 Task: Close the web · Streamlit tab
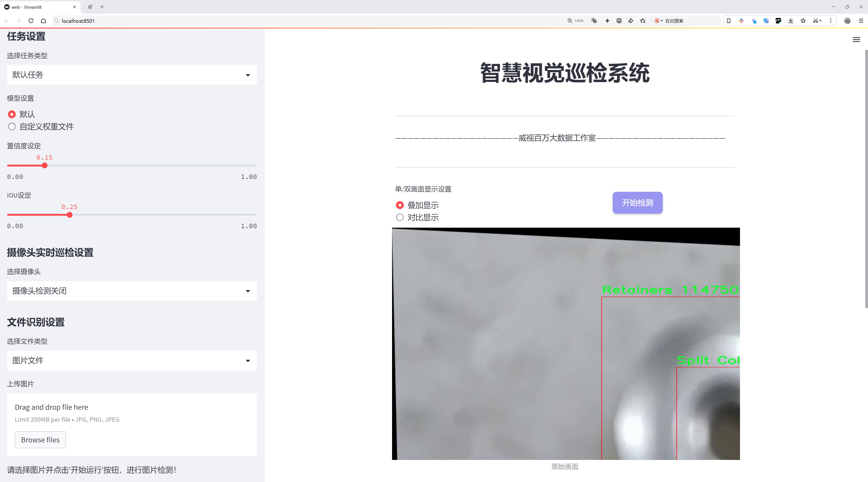[74, 7]
